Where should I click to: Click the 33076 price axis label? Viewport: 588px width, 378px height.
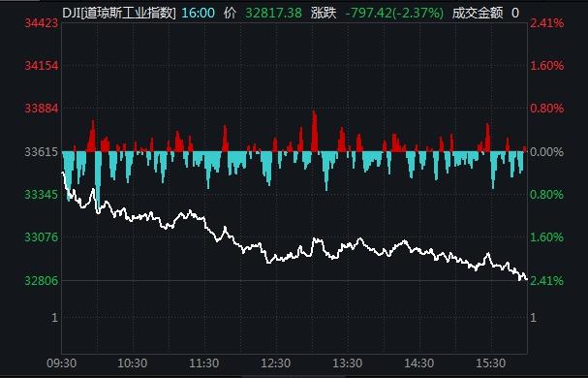[42, 237]
